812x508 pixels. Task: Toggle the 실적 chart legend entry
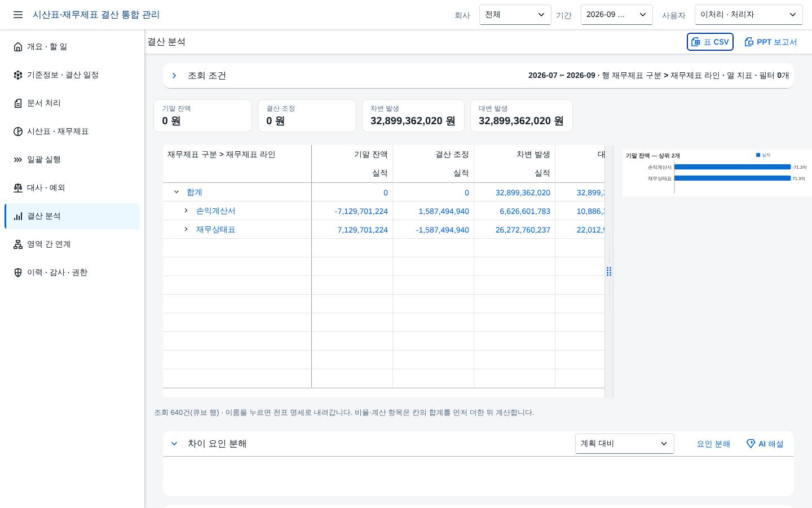click(x=763, y=155)
